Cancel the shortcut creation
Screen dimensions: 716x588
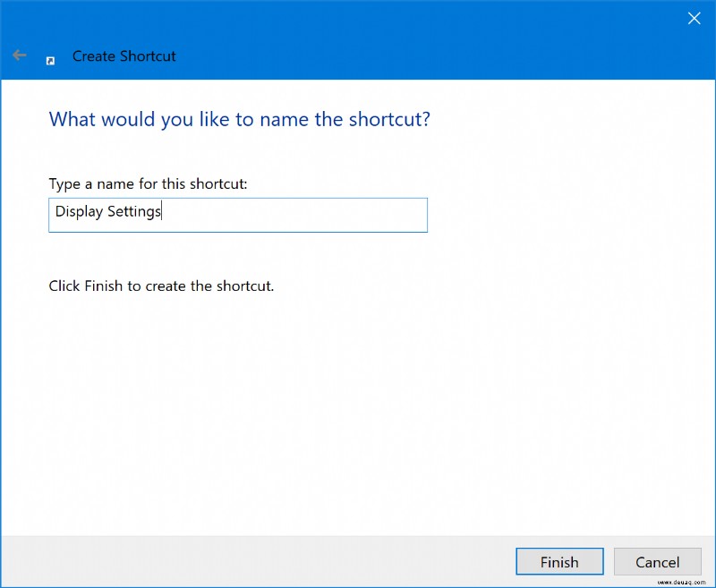(657, 561)
